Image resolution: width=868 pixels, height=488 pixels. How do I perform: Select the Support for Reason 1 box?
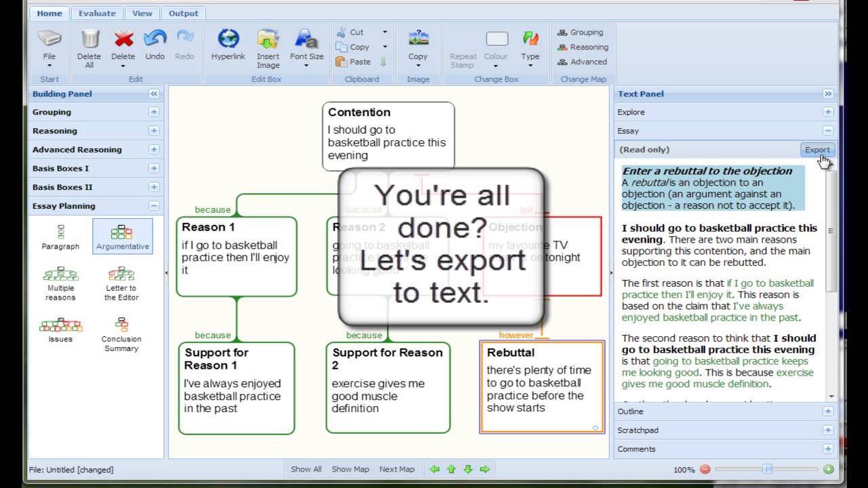pos(237,388)
